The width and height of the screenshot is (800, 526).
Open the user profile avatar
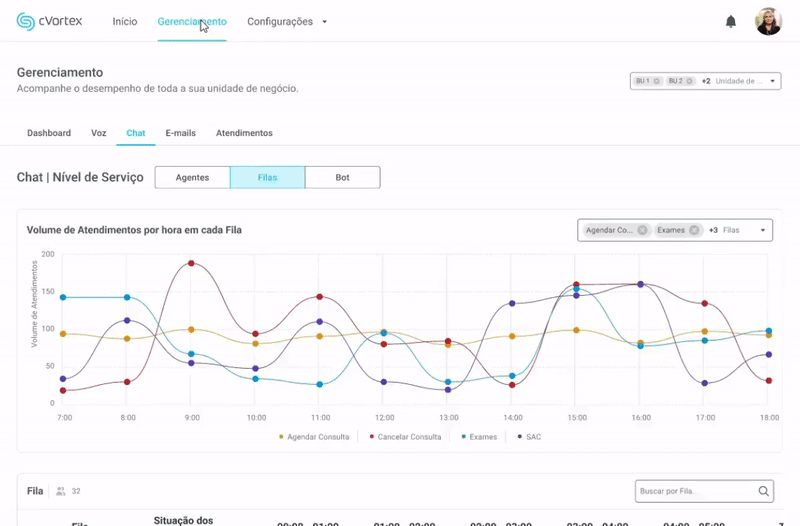coord(768,21)
